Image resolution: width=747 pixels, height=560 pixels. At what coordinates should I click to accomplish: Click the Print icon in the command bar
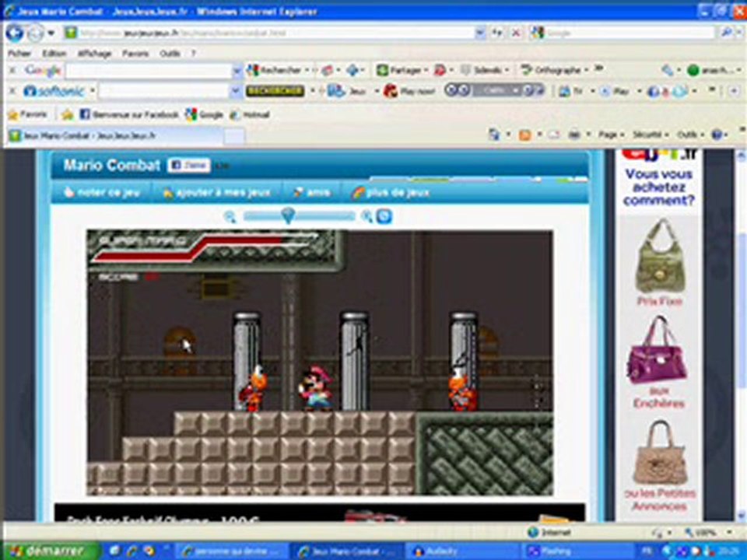574,135
